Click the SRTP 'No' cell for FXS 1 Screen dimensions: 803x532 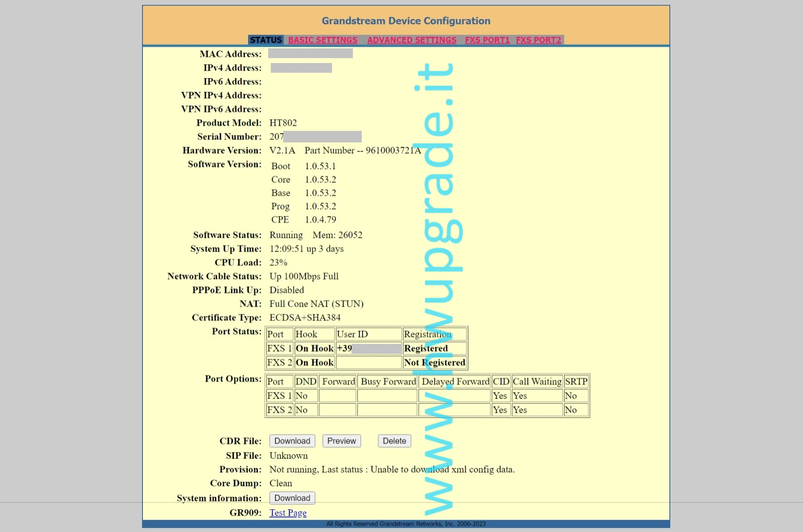click(576, 396)
